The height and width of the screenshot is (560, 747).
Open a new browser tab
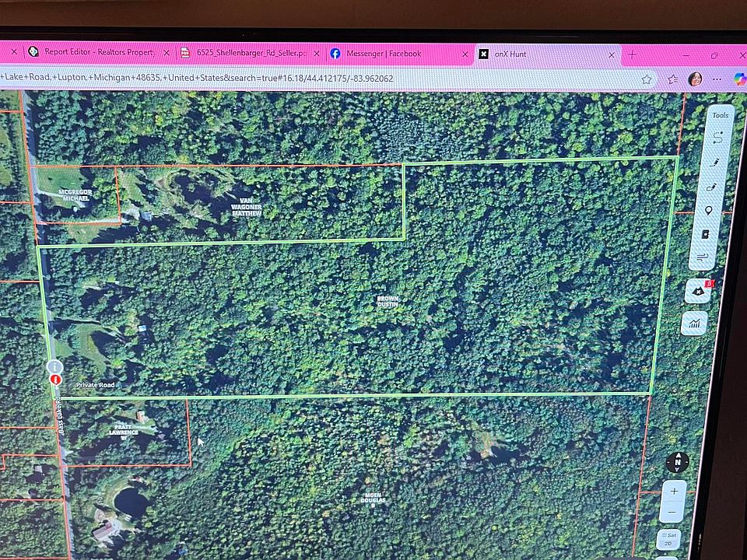pos(632,54)
